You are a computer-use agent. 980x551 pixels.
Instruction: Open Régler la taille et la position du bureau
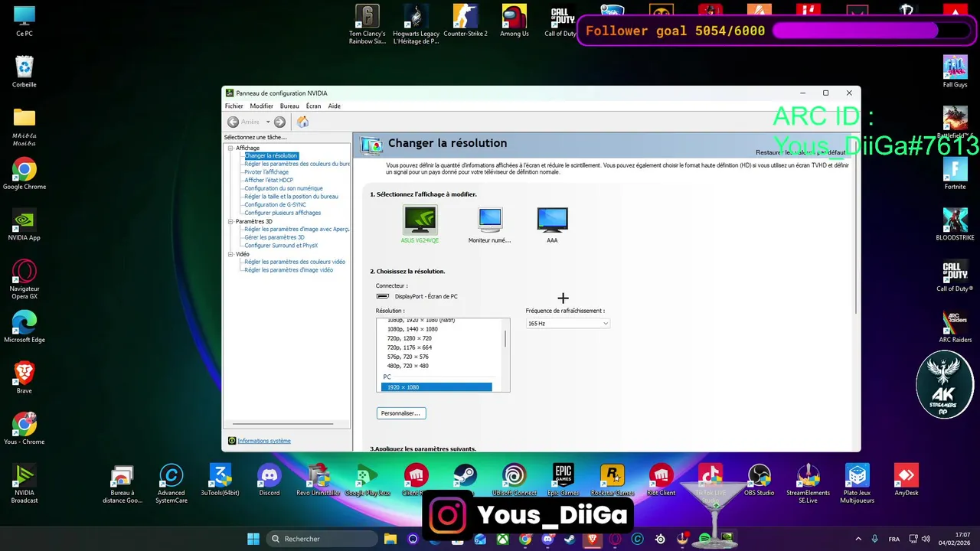tap(291, 197)
